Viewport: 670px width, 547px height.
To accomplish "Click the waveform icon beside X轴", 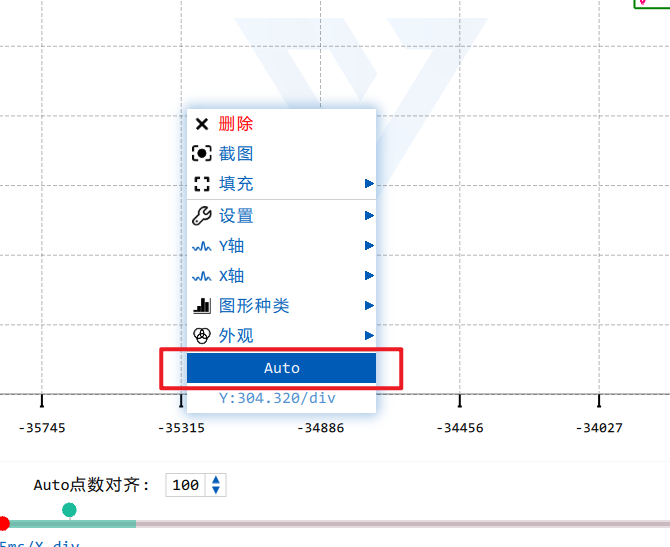I will click(x=202, y=276).
